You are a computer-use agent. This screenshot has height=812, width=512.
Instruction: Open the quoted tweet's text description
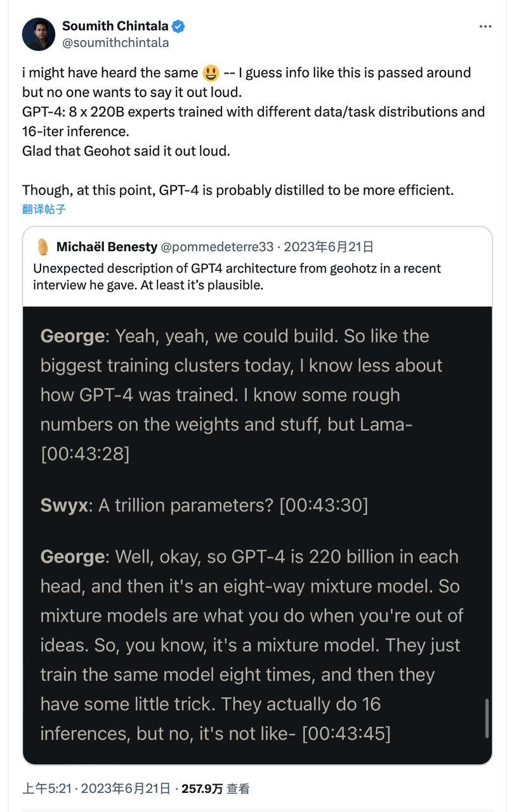click(x=237, y=277)
